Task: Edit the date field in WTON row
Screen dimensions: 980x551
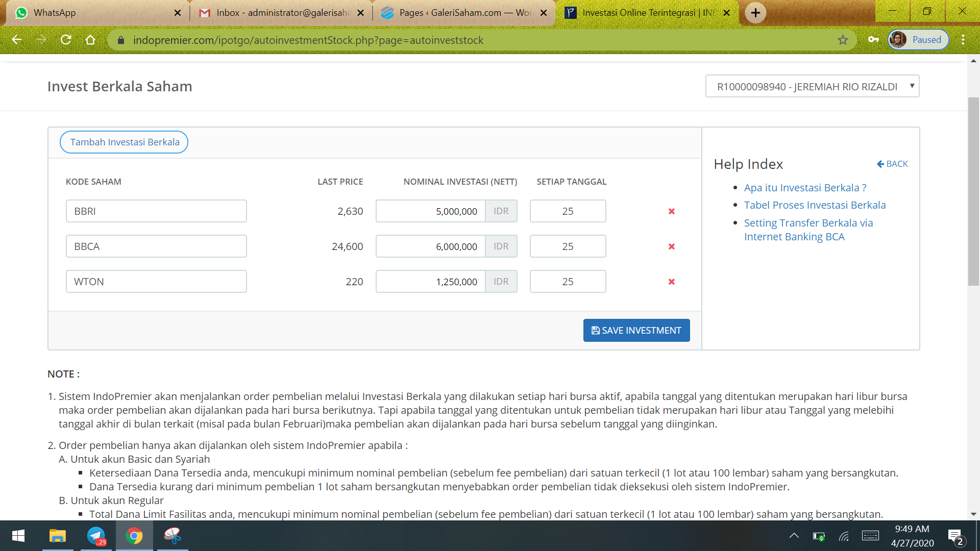Action: pos(568,282)
